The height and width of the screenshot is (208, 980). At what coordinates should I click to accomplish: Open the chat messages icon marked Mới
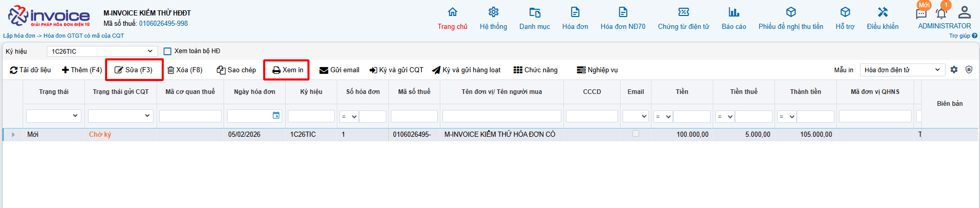(921, 13)
